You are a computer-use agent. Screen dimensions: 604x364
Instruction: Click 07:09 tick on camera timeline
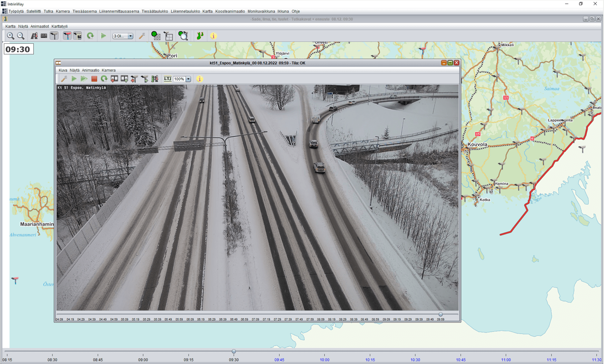tap(255, 319)
